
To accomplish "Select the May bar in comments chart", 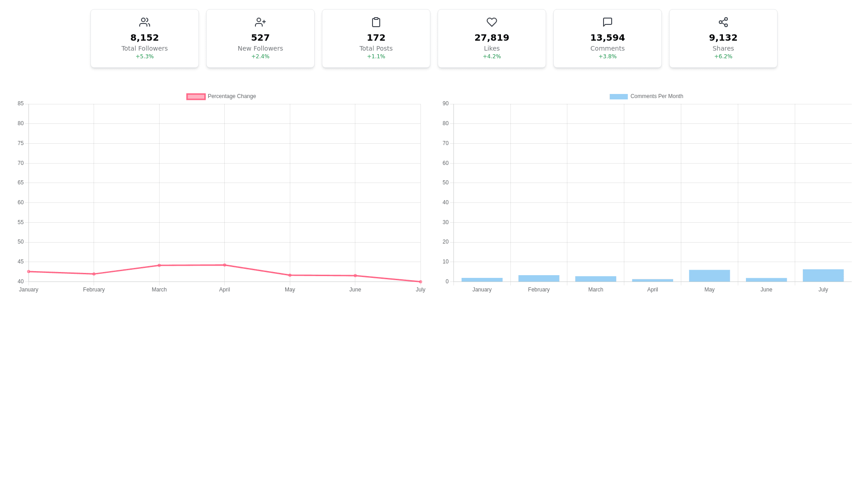I will click(709, 276).
